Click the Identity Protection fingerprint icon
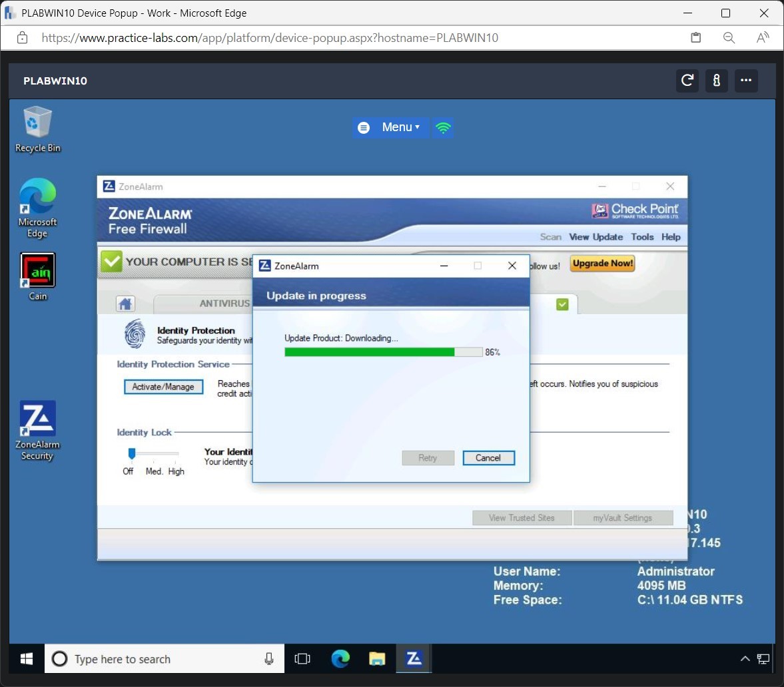The image size is (784, 687). coord(135,335)
